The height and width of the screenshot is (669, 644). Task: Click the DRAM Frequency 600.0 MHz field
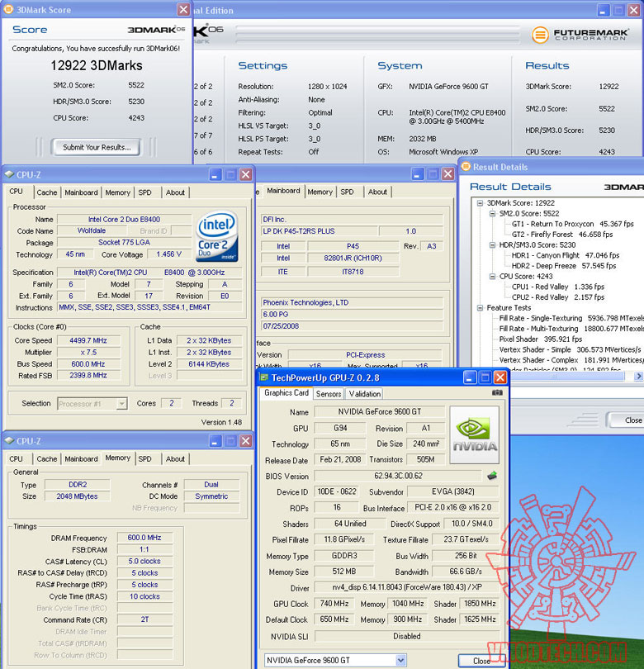144,538
